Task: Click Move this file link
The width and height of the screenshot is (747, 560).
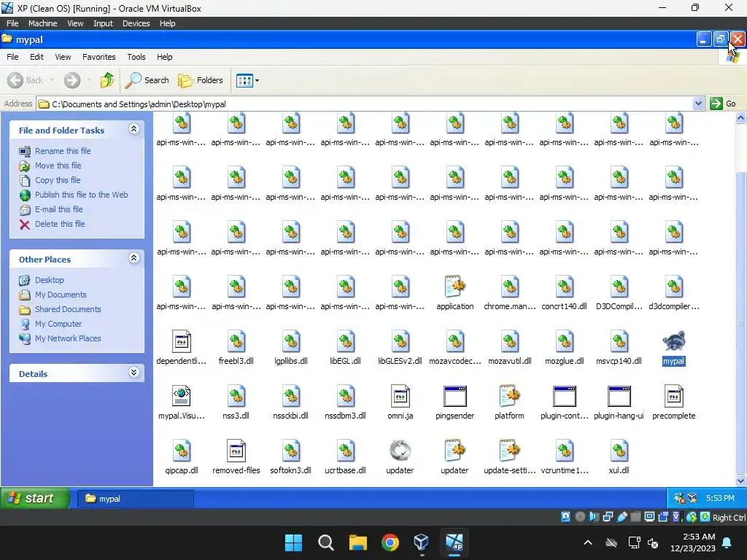Action: pyautogui.click(x=58, y=166)
